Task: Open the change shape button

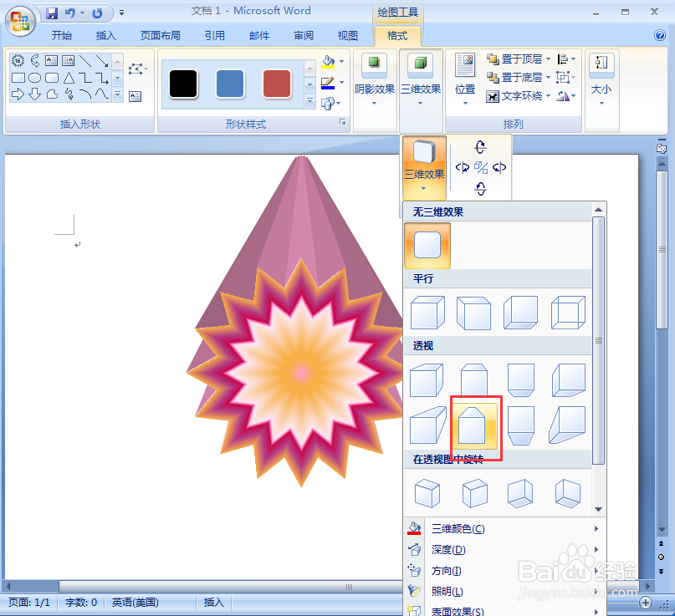Action: pos(330,104)
